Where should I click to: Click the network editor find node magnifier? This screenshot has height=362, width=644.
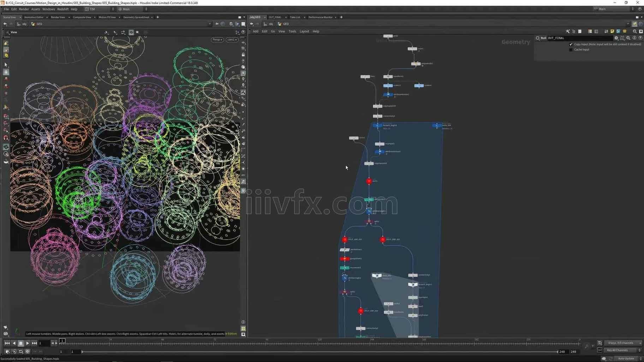click(x=635, y=31)
